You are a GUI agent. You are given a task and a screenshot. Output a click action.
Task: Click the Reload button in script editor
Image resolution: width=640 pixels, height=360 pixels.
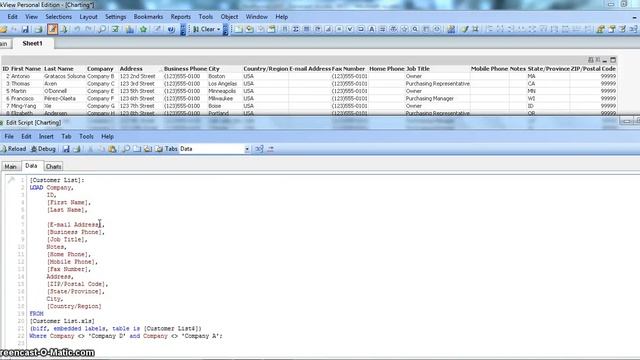pos(13,149)
